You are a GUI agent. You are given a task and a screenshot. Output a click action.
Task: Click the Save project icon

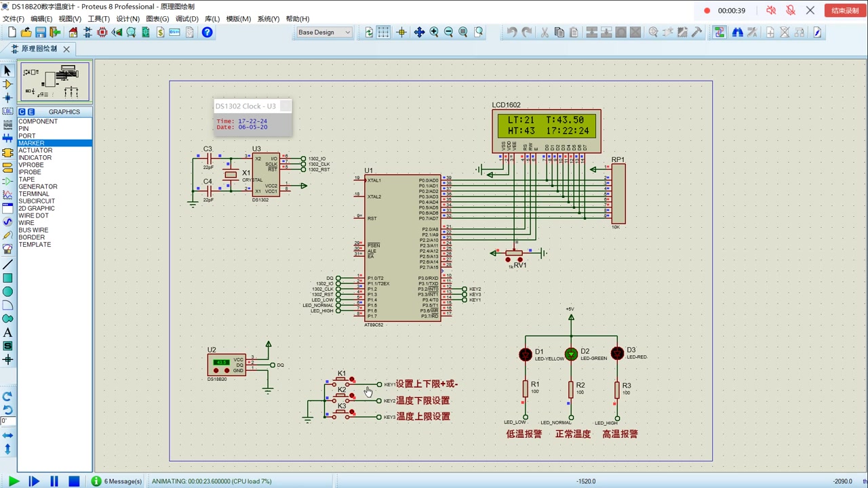[x=41, y=33]
